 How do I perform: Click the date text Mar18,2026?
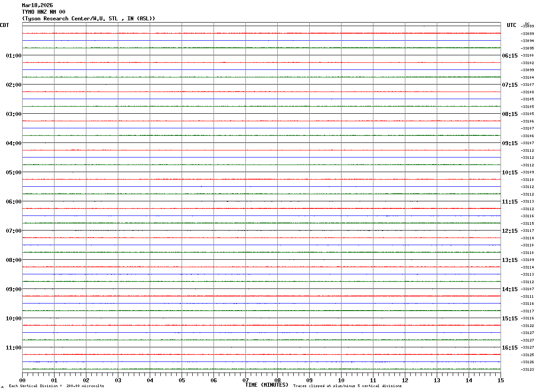coord(37,5)
